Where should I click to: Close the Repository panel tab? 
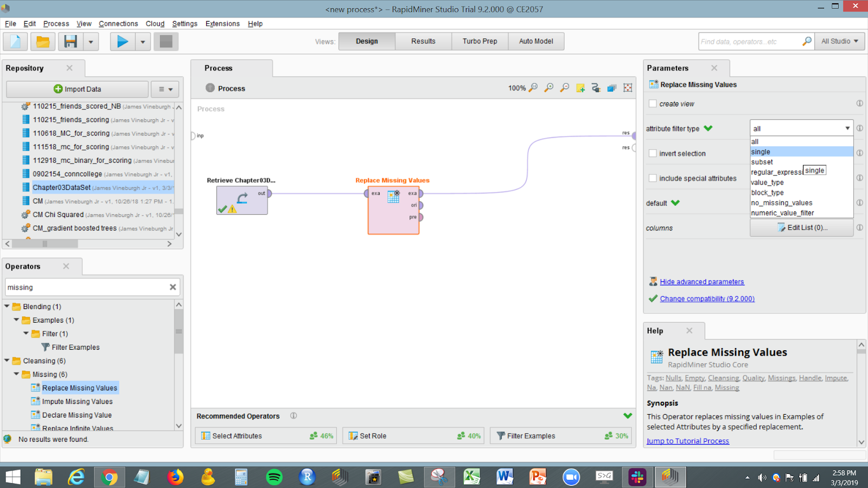coord(69,68)
